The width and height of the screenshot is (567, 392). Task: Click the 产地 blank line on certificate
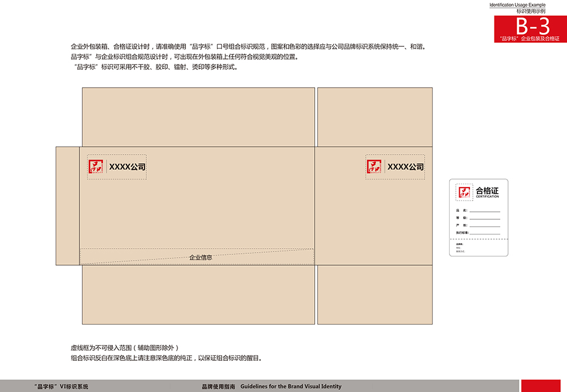pos(485,225)
